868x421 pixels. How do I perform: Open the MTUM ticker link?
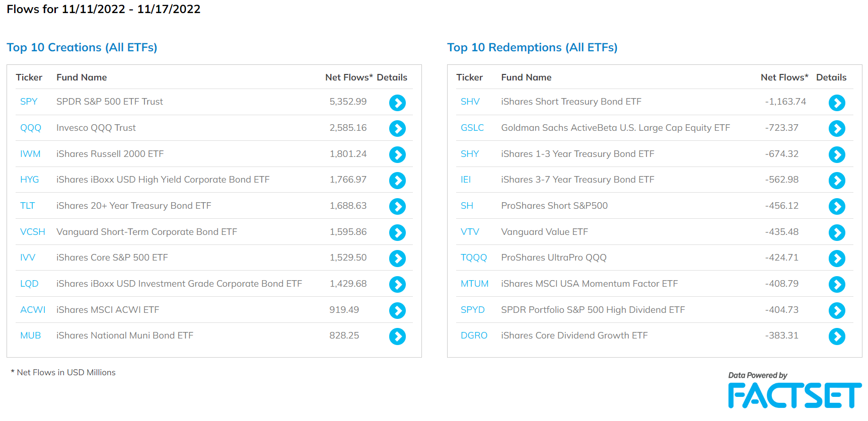475,284
